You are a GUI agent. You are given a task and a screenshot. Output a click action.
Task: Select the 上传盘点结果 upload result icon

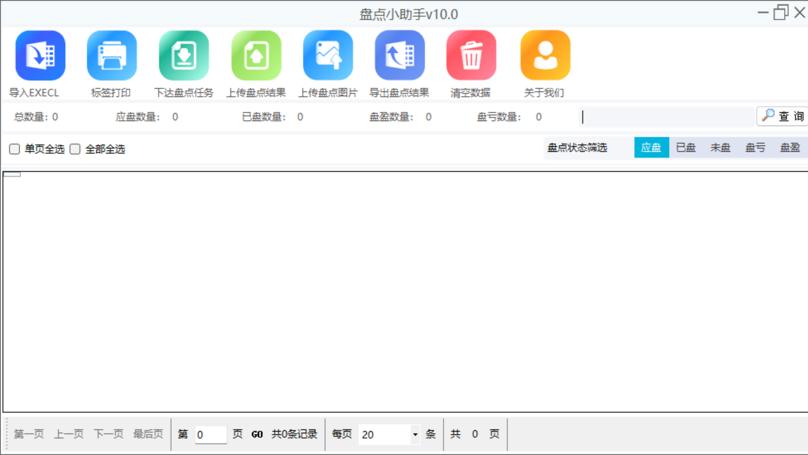tap(256, 56)
